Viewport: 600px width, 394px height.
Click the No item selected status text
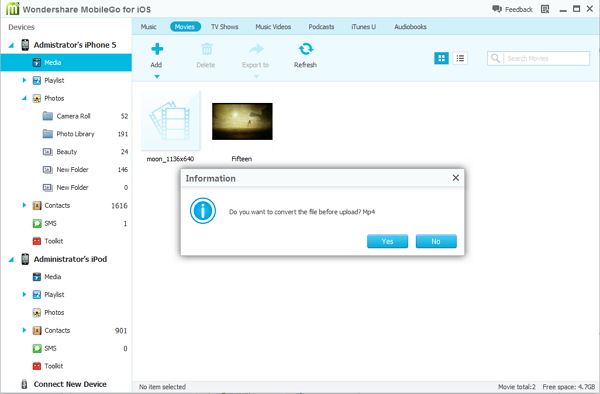pos(162,387)
